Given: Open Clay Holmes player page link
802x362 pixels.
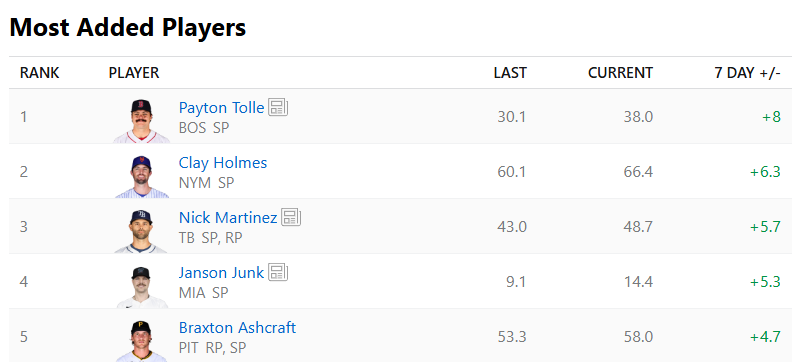Looking at the screenshot, I should pyautogui.click(x=222, y=163).
